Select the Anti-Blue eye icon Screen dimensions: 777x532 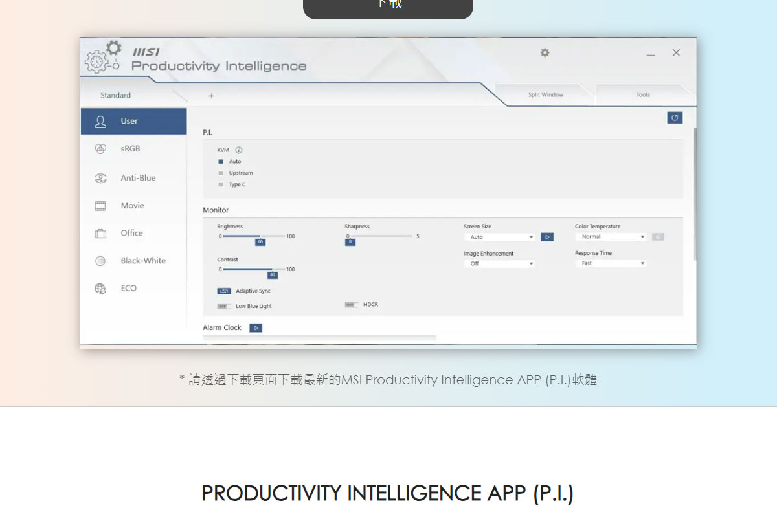100,178
